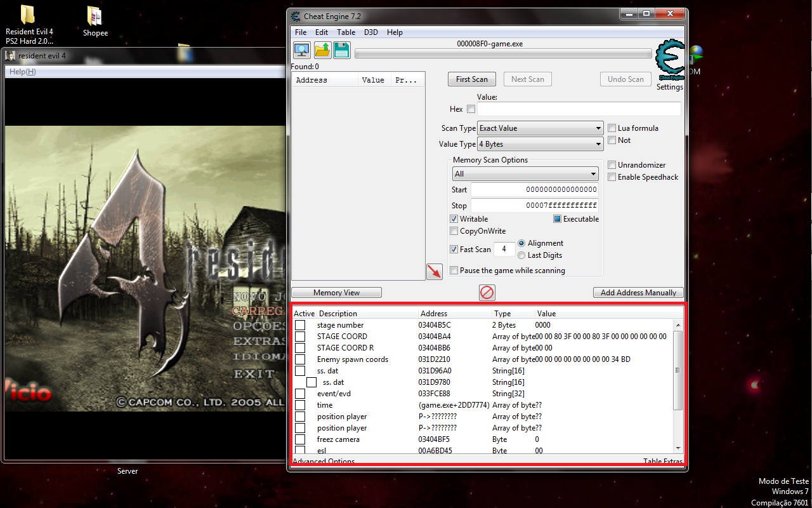Click the Start address field

tap(535, 190)
